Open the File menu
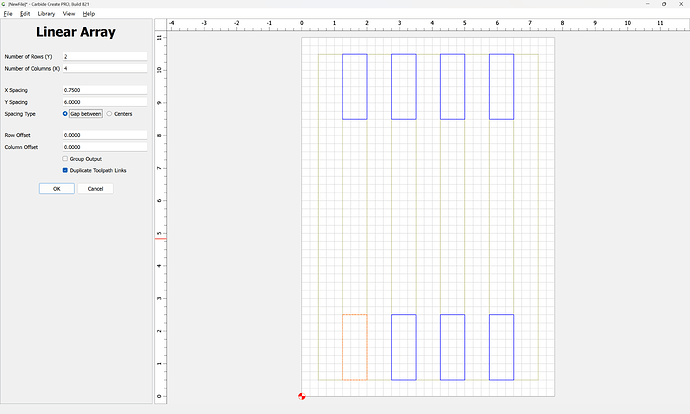 [x=8, y=14]
